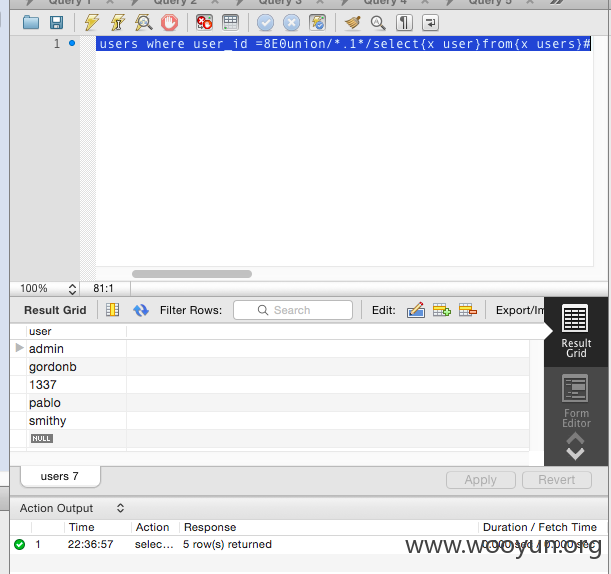Stop query execution red hand icon
611x574 pixels.
pyautogui.click(x=170, y=23)
